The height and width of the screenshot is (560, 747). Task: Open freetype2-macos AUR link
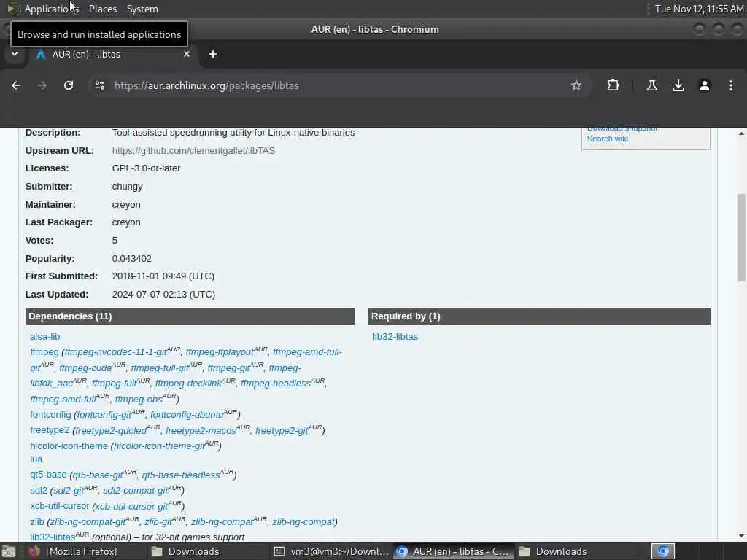(201, 430)
